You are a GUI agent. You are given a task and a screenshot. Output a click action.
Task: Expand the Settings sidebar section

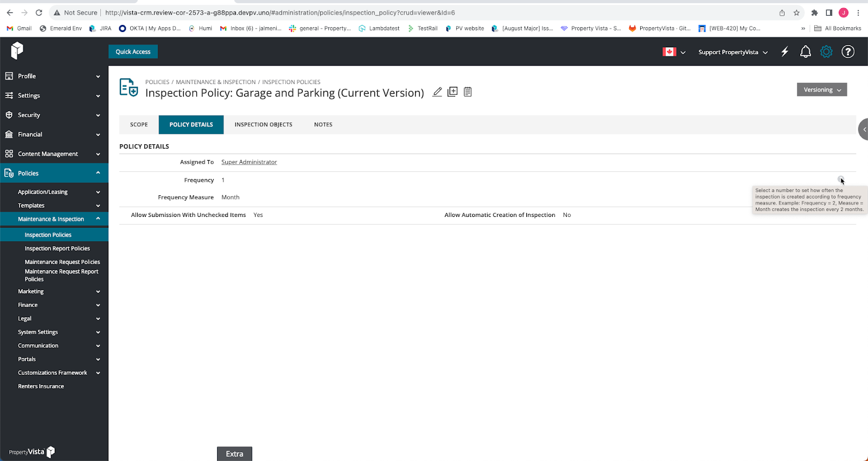[x=54, y=95]
